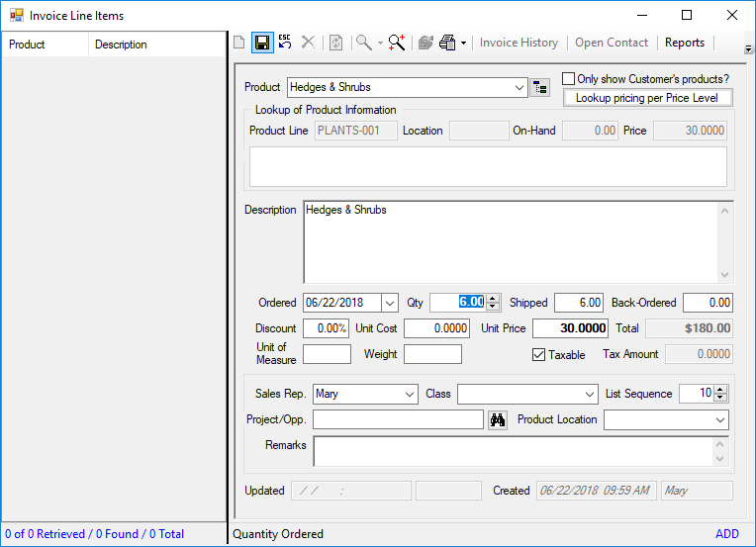Click the On-Hand field showing 0.00
756x547 pixels.
click(590, 131)
